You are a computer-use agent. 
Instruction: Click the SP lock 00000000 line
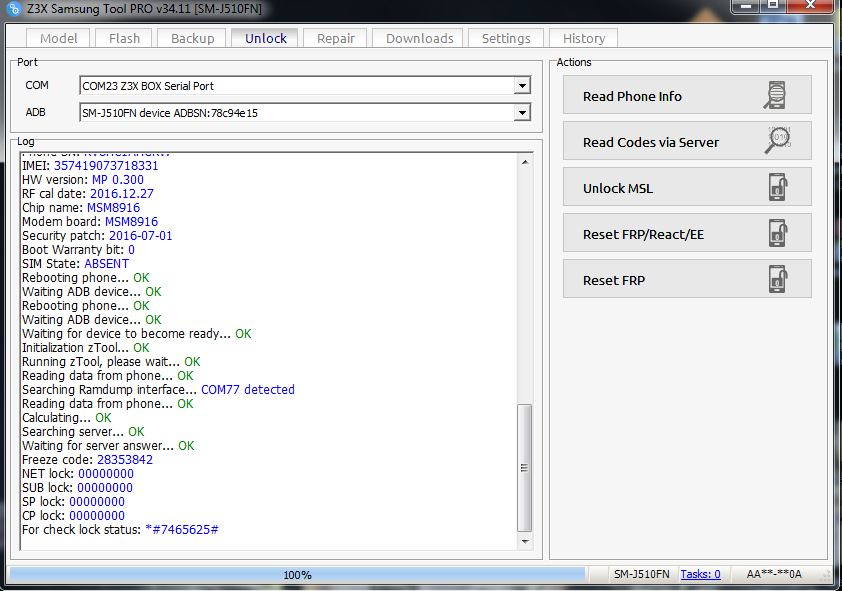(74, 502)
